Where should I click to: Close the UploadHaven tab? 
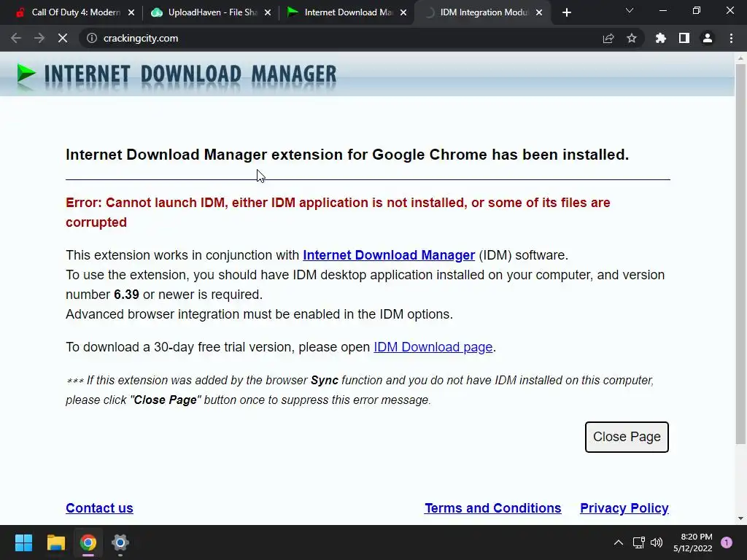pyautogui.click(x=268, y=12)
